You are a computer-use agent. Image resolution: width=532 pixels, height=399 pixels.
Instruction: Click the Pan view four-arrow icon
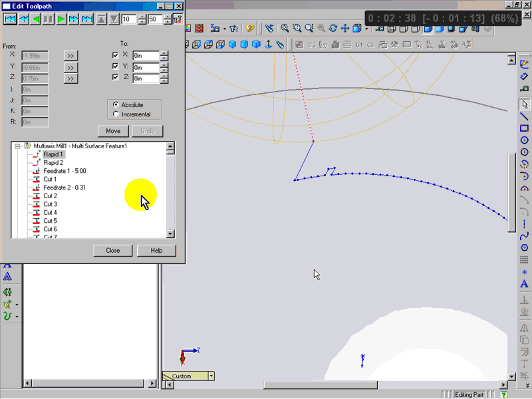[x=344, y=28]
